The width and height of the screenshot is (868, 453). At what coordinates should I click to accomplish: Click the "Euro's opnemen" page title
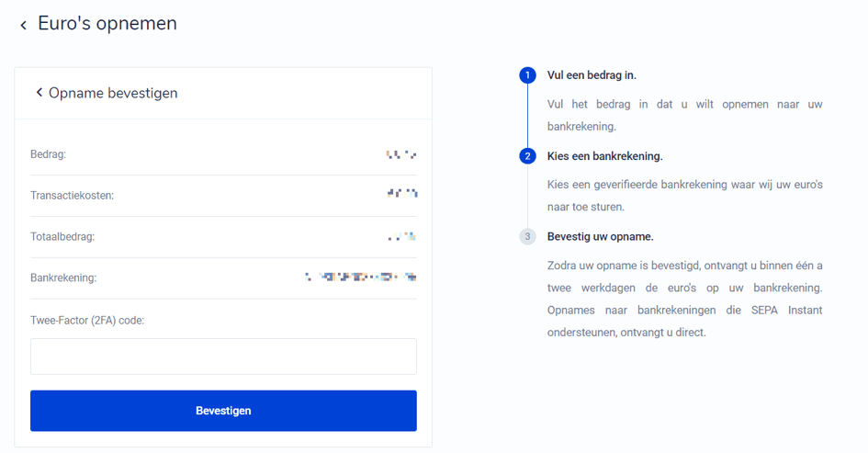click(x=107, y=23)
